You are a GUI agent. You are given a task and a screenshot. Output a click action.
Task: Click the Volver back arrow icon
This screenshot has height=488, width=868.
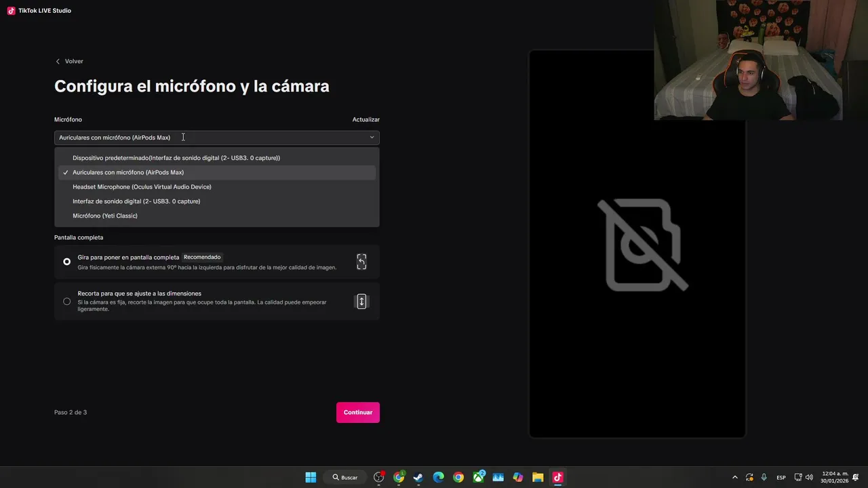(x=58, y=61)
